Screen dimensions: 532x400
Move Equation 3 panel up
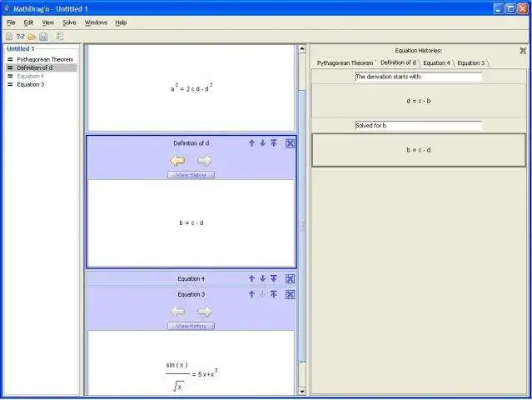click(251, 294)
